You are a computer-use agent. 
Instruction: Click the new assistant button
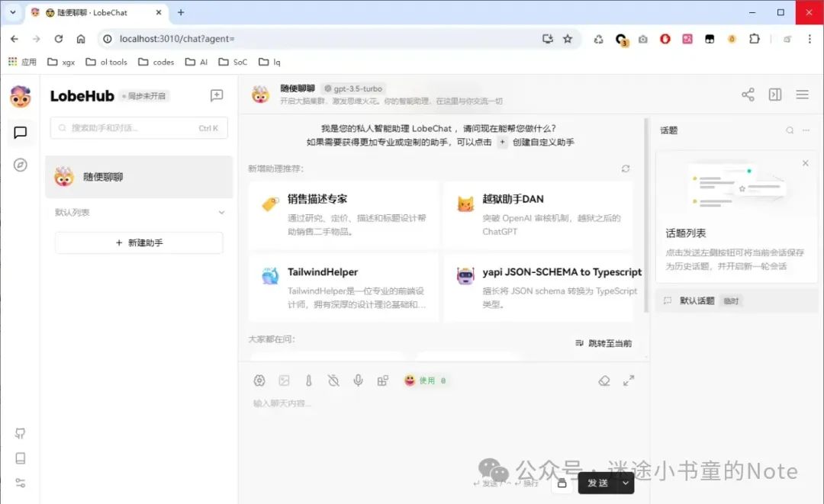[139, 242]
